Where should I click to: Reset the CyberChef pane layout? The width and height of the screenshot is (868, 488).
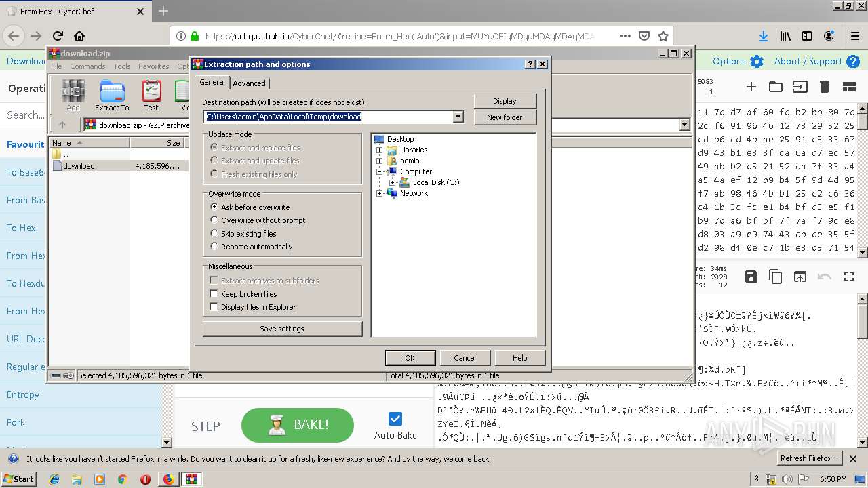[849, 87]
